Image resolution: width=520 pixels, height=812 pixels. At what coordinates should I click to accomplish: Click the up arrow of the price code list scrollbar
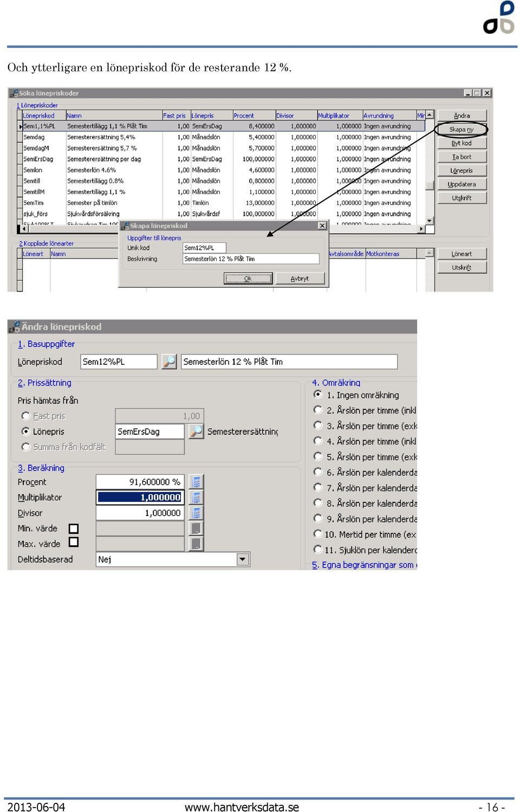[x=430, y=115]
